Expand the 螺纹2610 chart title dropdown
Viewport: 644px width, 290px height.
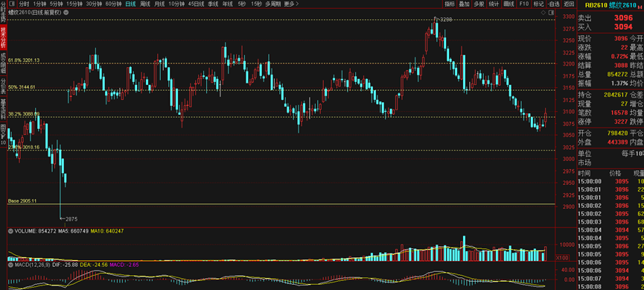point(66,12)
